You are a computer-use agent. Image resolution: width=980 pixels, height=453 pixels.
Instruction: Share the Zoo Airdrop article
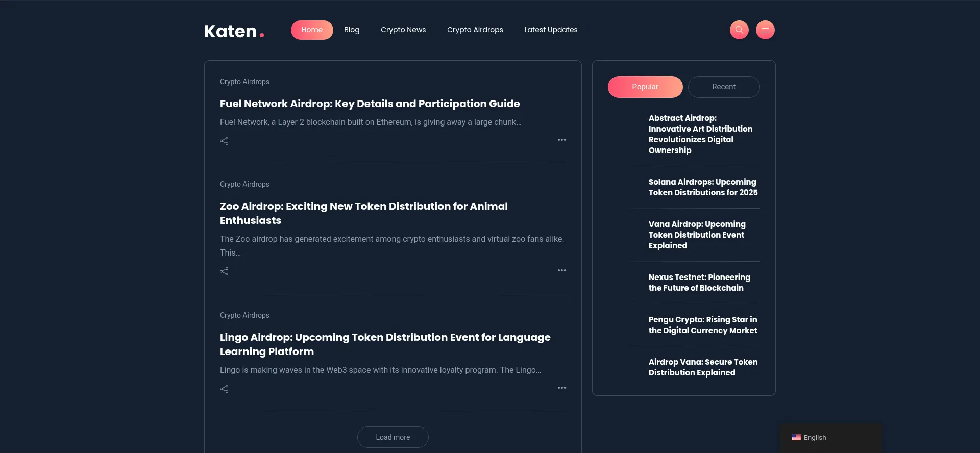pyautogui.click(x=224, y=271)
